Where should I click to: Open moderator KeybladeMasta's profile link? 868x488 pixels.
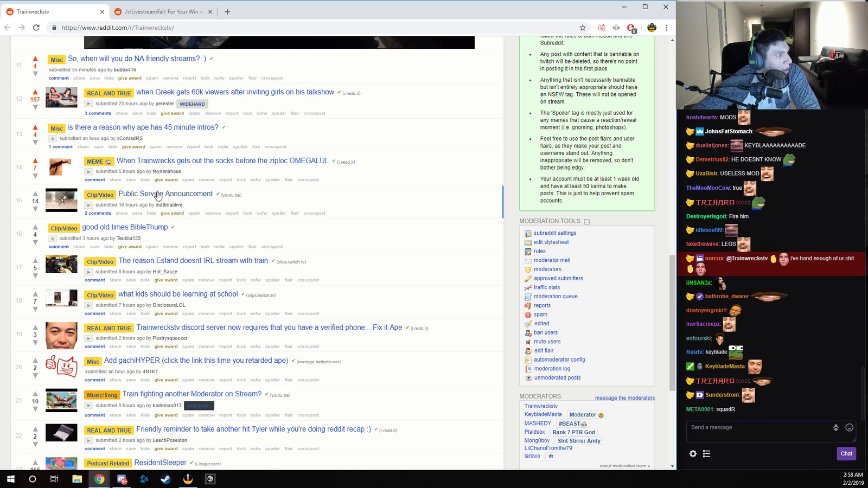tap(543, 414)
